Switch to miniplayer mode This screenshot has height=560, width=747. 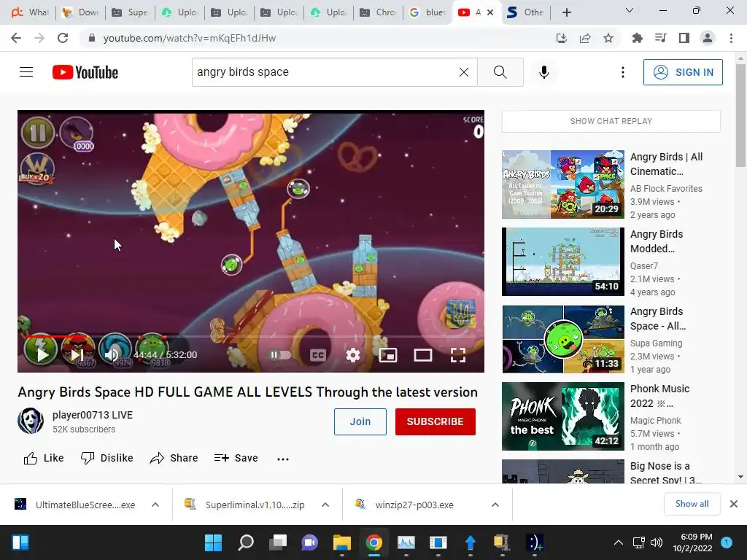pos(388,355)
